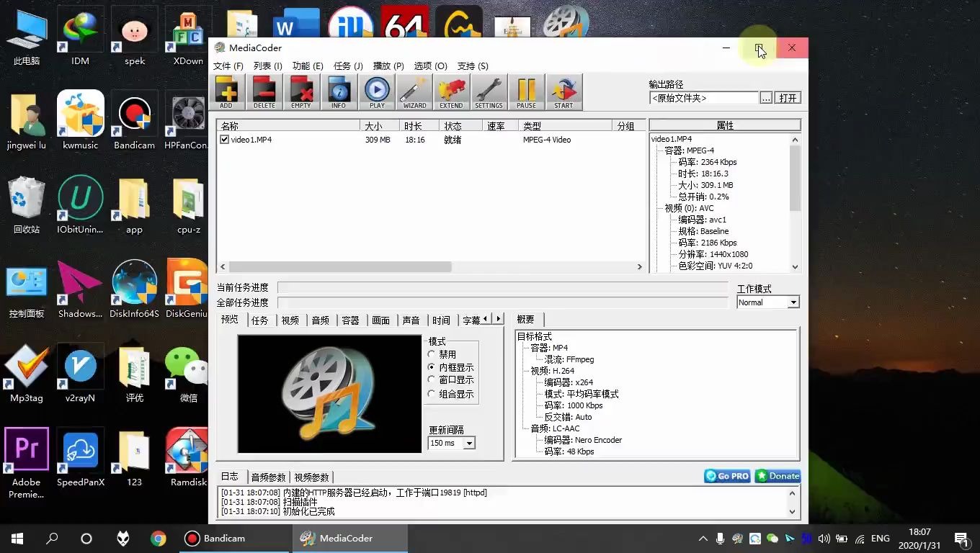The height and width of the screenshot is (553, 980).
Task: Open SpeedPanX desktop shortcut
Action: 80,458
